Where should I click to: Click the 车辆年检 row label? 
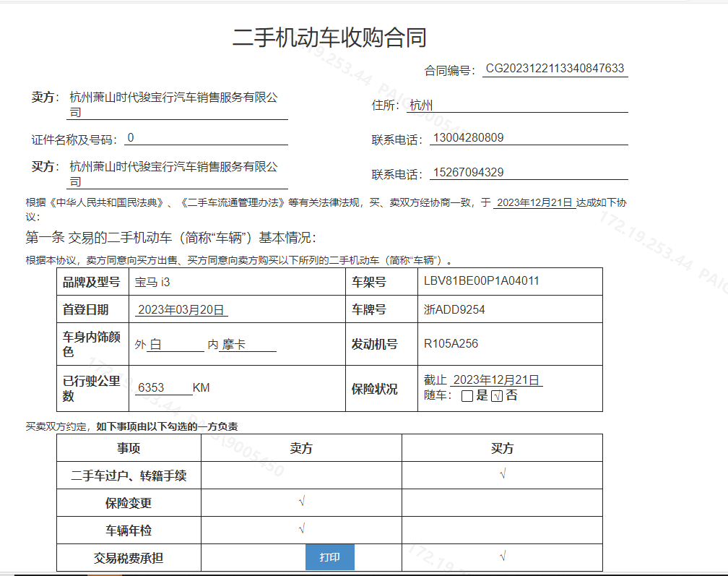[129, 530]
